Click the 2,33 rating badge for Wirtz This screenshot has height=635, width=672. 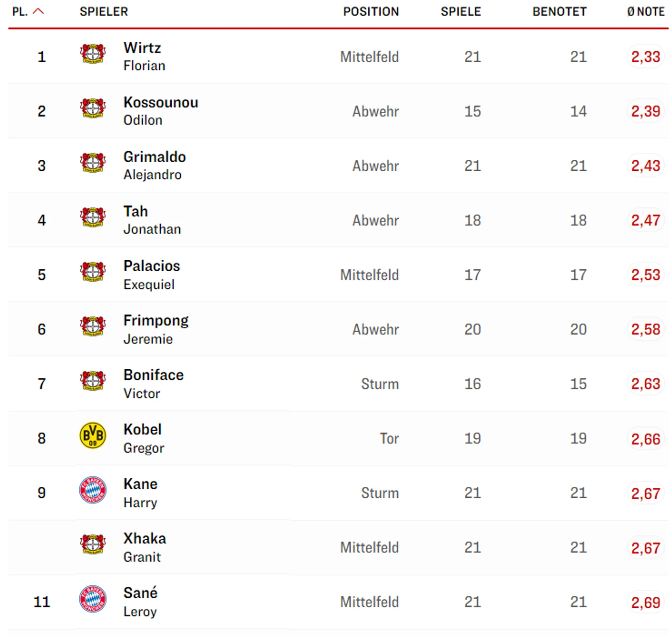pos(645,57)
